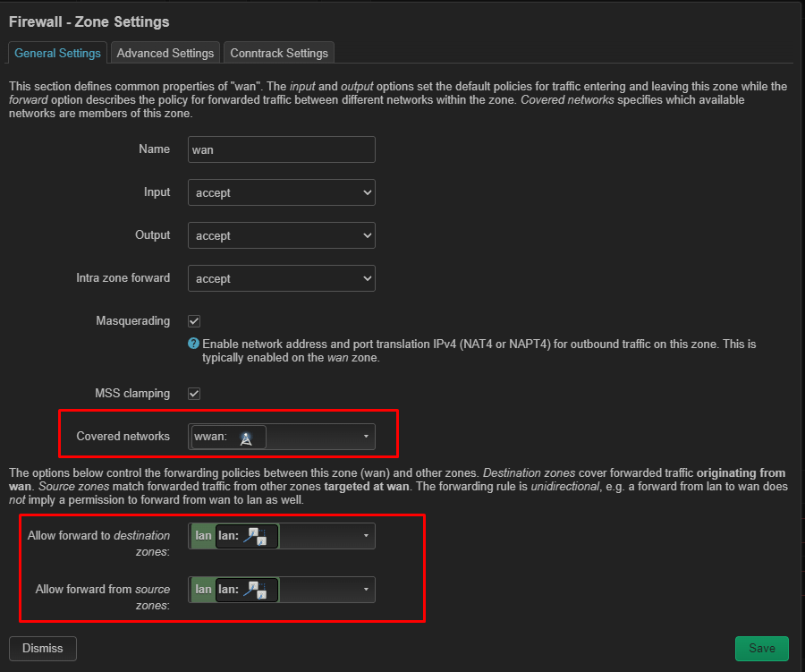Switch to Conntrack Settings tab

[279, 53]
